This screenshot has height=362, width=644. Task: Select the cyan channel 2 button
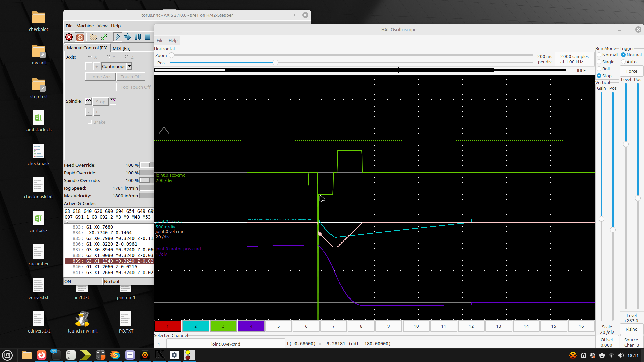pyautogui.click(x=195, y=326)
